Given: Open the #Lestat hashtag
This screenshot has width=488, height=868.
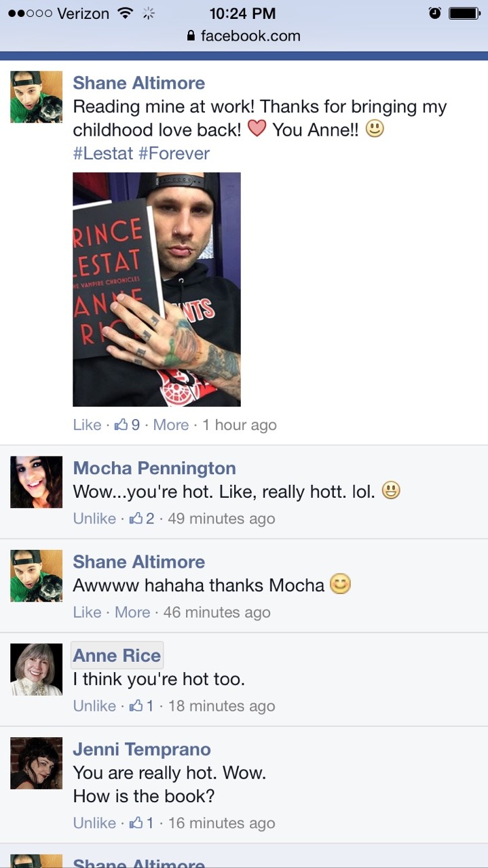Looking at the screenshot, I should [103, 153].
